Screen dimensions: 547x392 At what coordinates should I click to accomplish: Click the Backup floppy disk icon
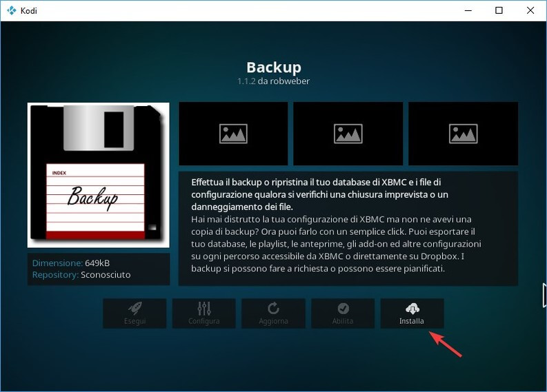99,175
